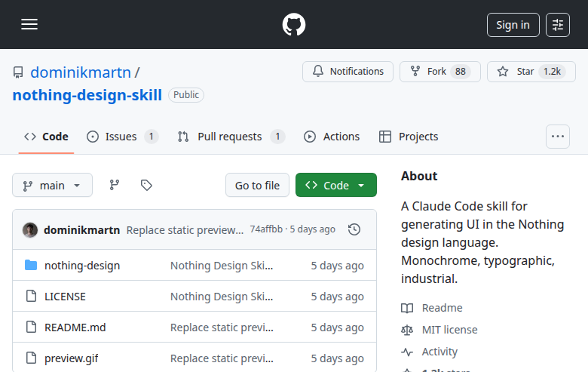This screenshot has height=372, width=588.
Task: Click the repository icon beside dominikmartn
Action: click(18, 72)
